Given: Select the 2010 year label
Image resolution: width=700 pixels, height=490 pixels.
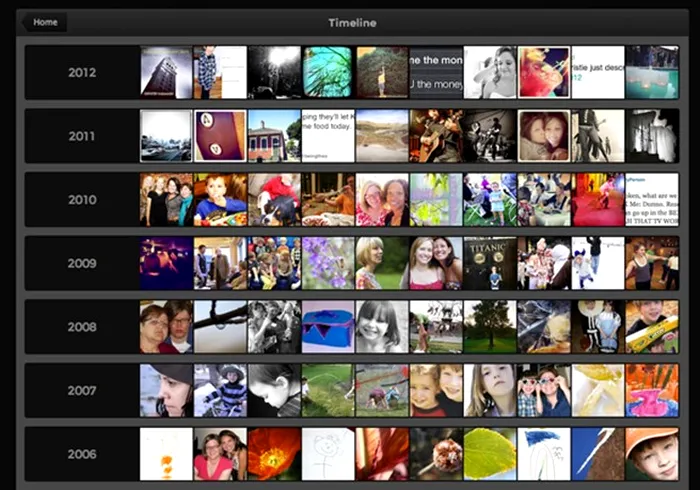Looking at the screenshot, I should 82,199.
